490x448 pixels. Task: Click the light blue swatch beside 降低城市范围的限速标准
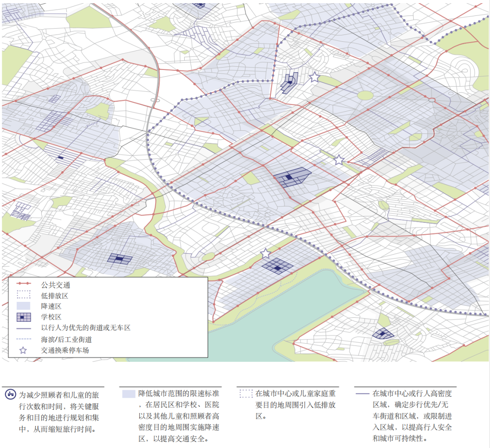[x=128, y=394]
